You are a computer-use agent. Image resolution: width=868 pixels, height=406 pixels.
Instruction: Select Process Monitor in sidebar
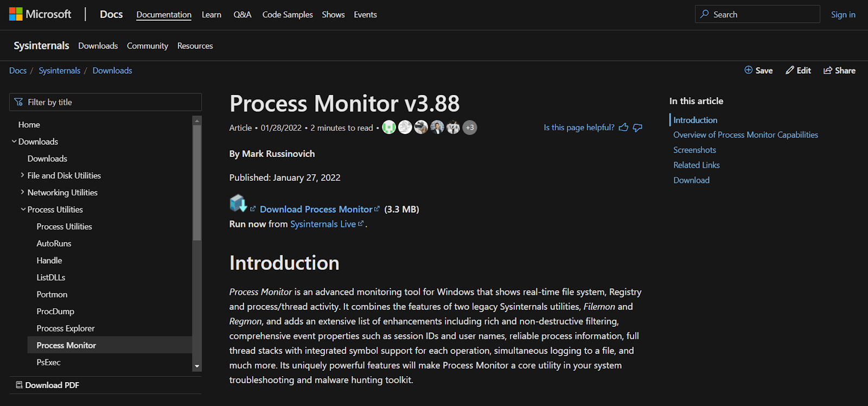pyautogui.click(x=110, y=345)
